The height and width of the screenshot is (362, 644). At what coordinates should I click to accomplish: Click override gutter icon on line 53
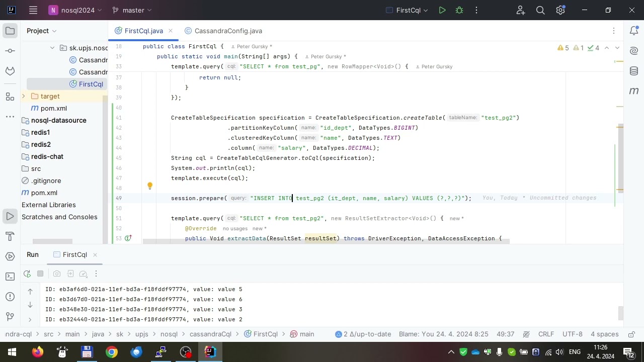(x=128, y=238)
